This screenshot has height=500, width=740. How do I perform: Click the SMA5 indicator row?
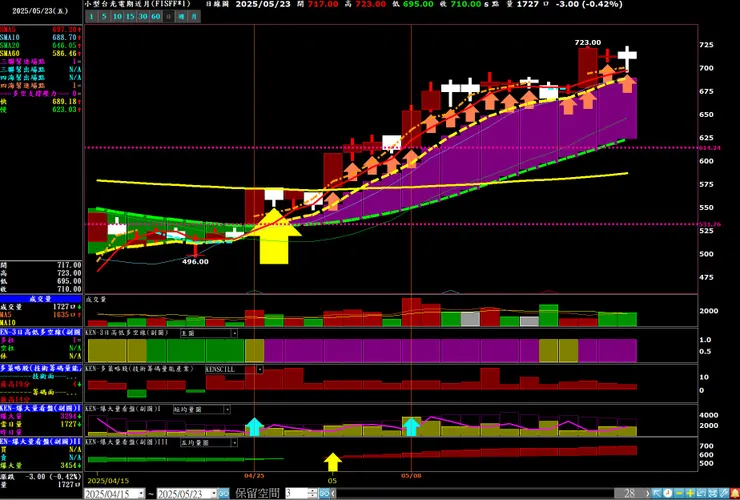pyautogui.click(x=41, y=29)
